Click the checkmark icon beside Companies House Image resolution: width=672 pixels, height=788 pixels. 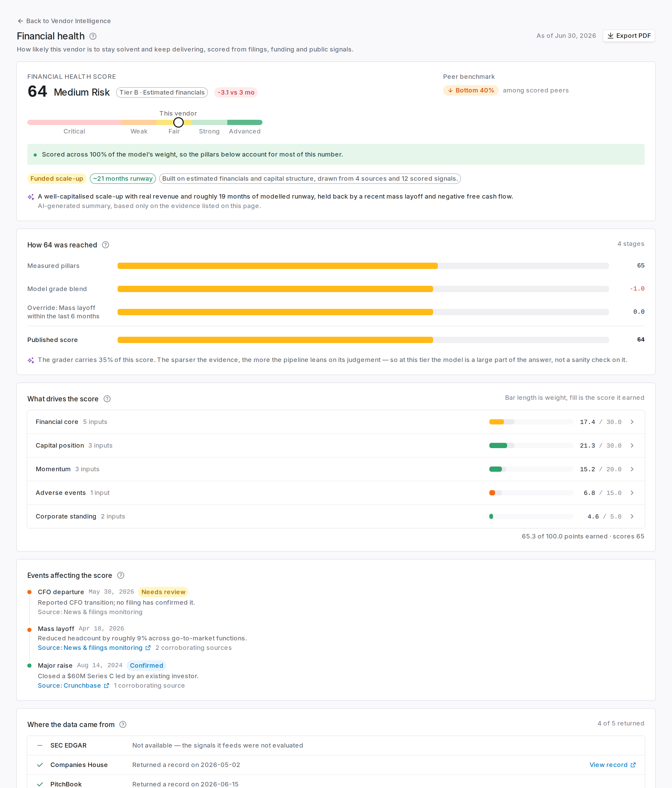[40, 765]
